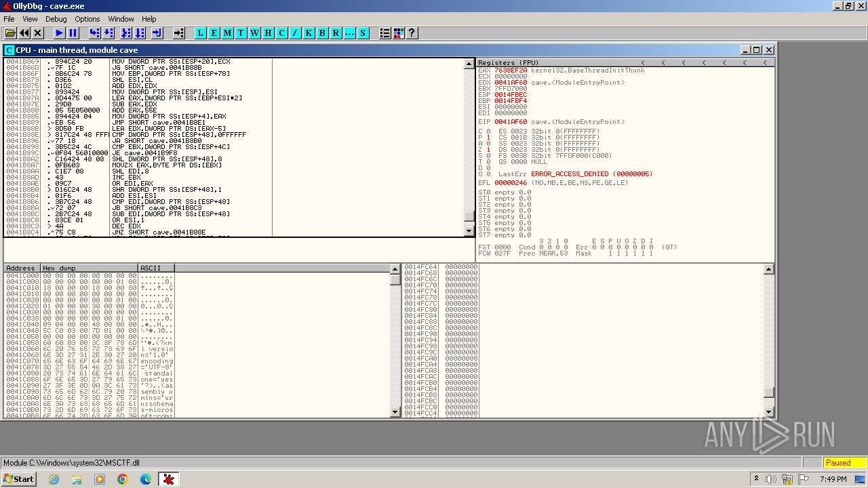Show Source via S button
The width and height of the screenshot is (868, 488).
[363, 33]
